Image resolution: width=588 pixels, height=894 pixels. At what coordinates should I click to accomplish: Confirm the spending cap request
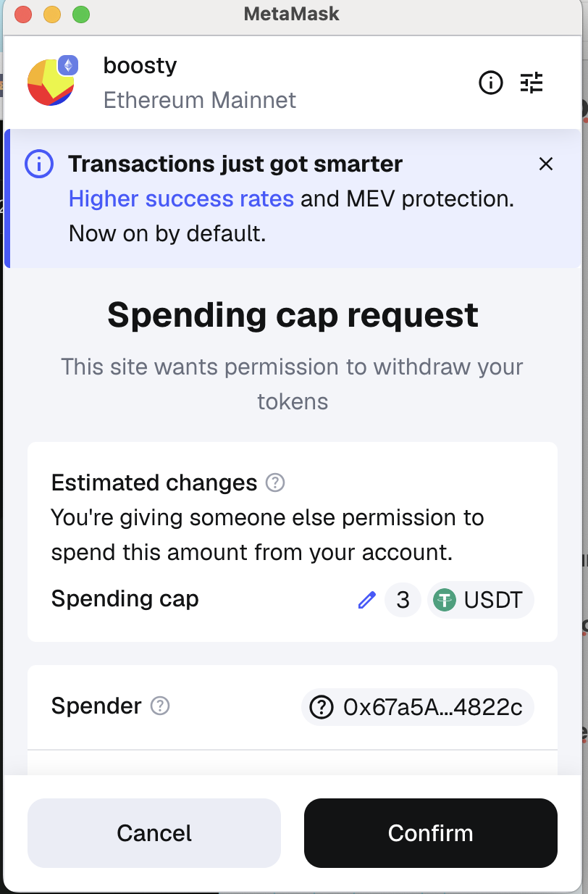tap(430, 833)
